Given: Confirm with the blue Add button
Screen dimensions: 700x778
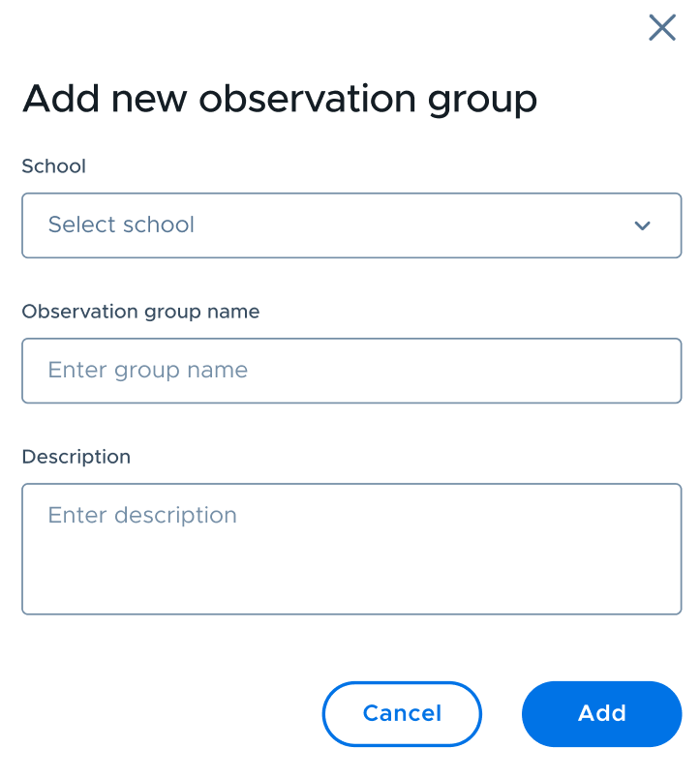Looking at the screenshot, I should point(601,713).
